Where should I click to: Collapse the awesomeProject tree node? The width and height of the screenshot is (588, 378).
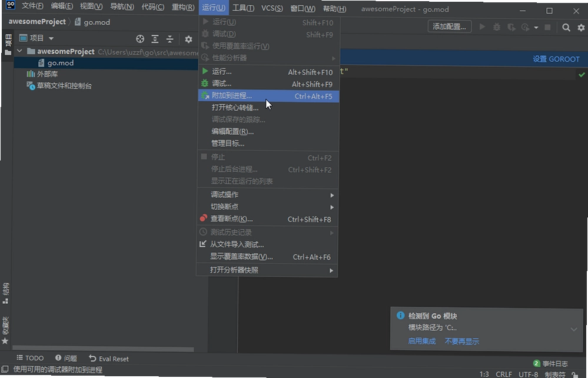click(x=19, y=51)
